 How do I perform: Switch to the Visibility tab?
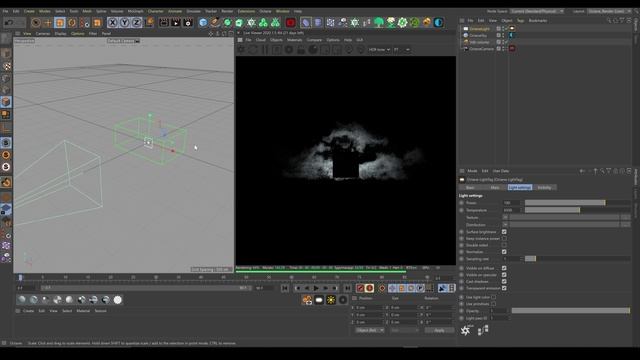544,187
